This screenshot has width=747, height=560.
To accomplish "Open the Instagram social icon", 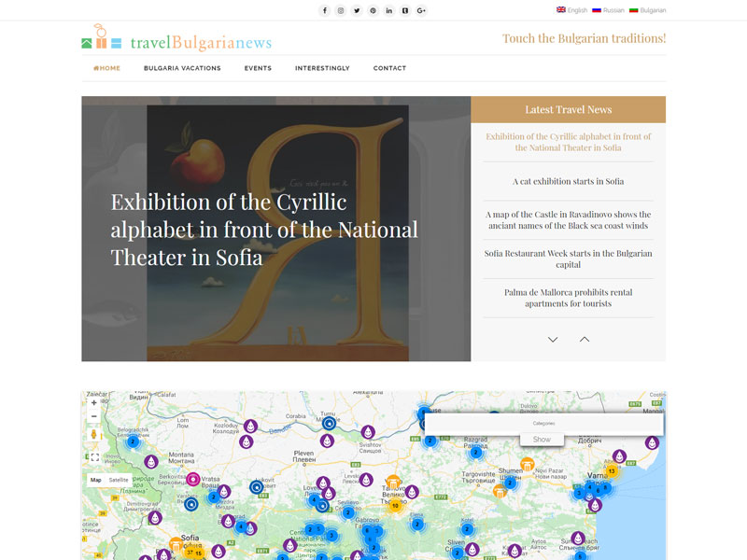I will pyautogui.click(x=341, y=10).
